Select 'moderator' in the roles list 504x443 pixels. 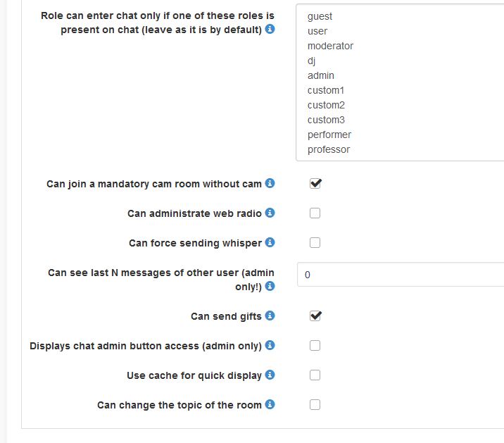click(x=330, y=46)
